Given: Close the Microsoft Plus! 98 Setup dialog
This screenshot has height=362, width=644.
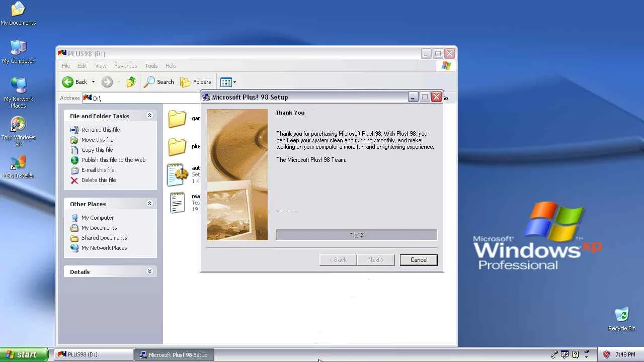Looking at the screenshot, I should pyautogui.click(x=436, y=97).
